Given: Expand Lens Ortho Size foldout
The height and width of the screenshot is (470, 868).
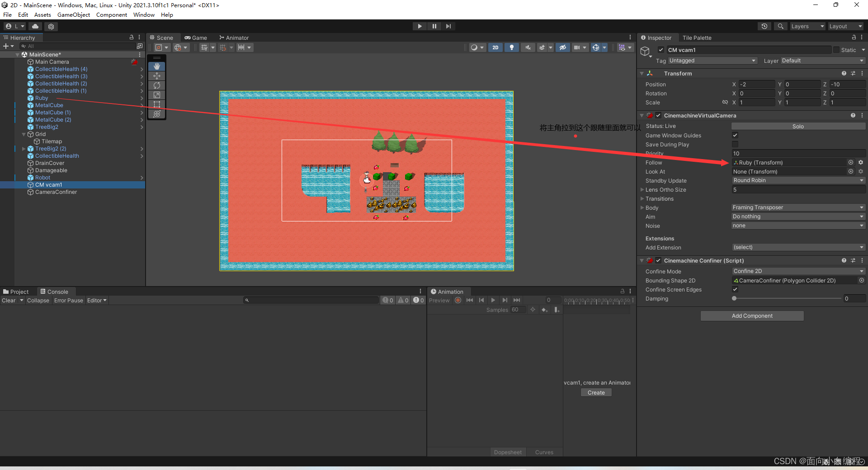Looking at the screenshot, I should pyautogui.click(x=642, y=189).
